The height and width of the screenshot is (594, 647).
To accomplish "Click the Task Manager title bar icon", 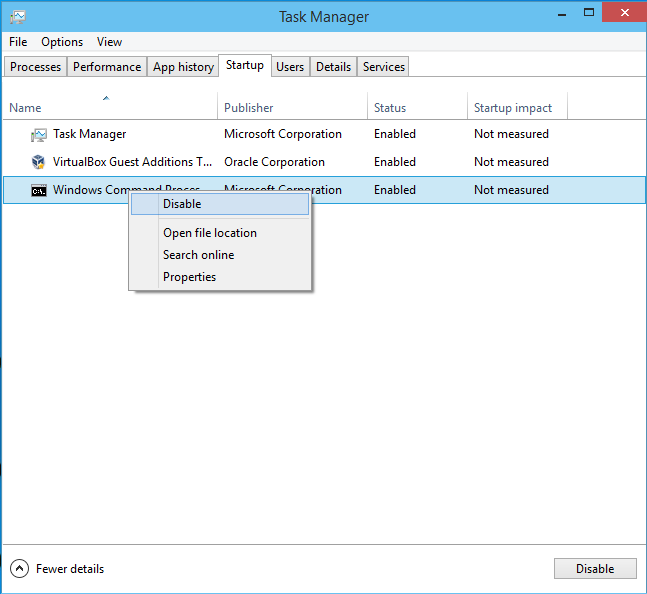I will 18,16.
